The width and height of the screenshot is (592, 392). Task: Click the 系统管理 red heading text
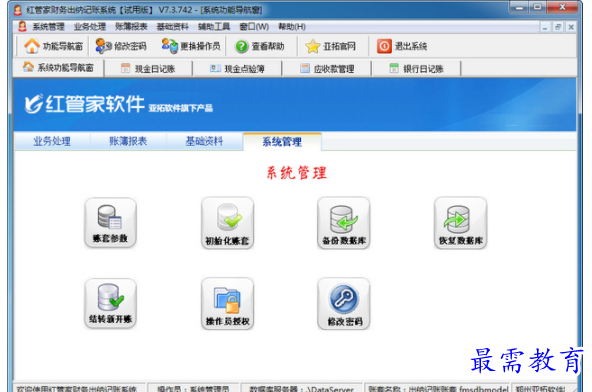pos(297,173)
